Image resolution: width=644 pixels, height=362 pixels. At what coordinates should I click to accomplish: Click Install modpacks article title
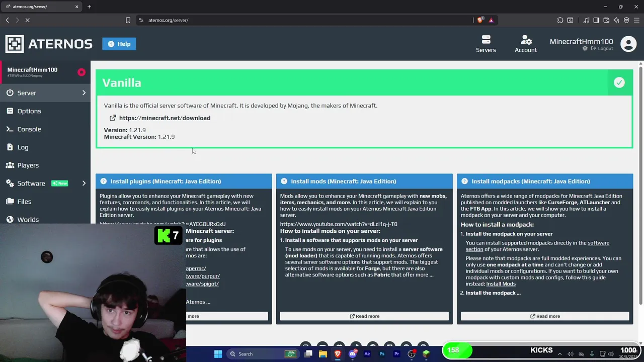coord(531,181)
